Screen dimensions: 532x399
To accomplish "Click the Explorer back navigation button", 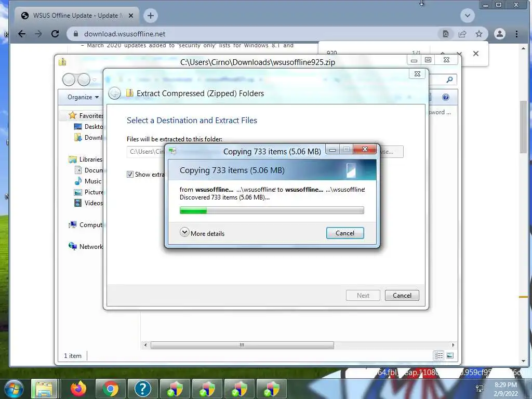I will click(69, 79).
